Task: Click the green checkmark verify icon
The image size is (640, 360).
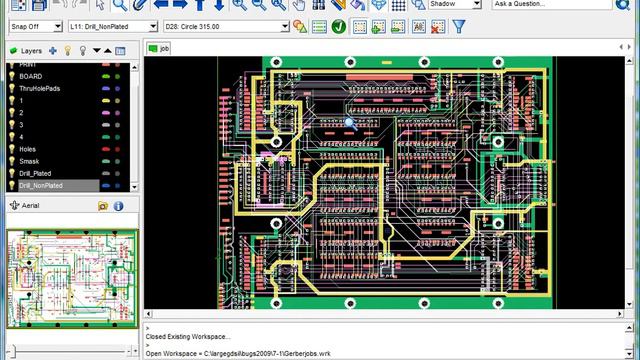Action: coord(339,27)
